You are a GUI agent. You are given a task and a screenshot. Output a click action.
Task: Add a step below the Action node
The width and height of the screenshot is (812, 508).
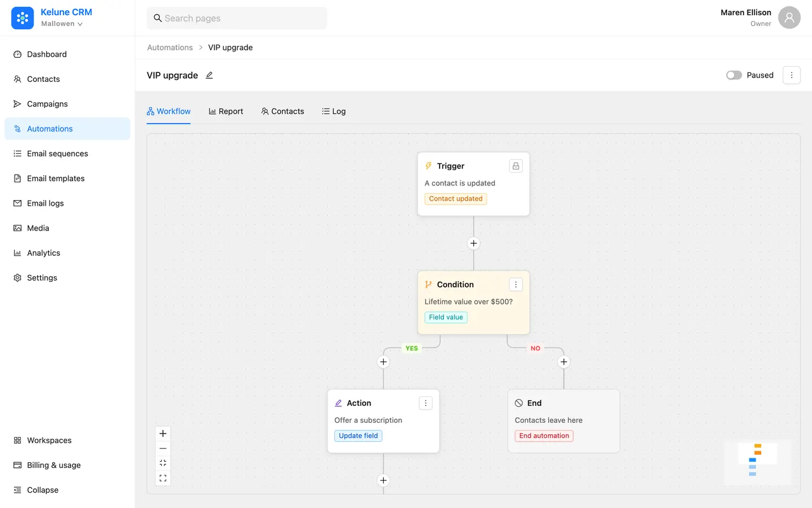pyautogui.click(x=383, y=480)
